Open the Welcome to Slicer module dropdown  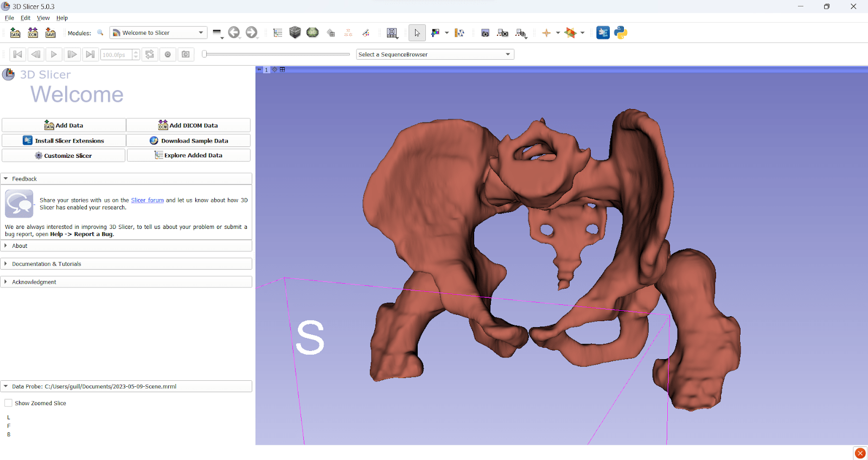158,33
